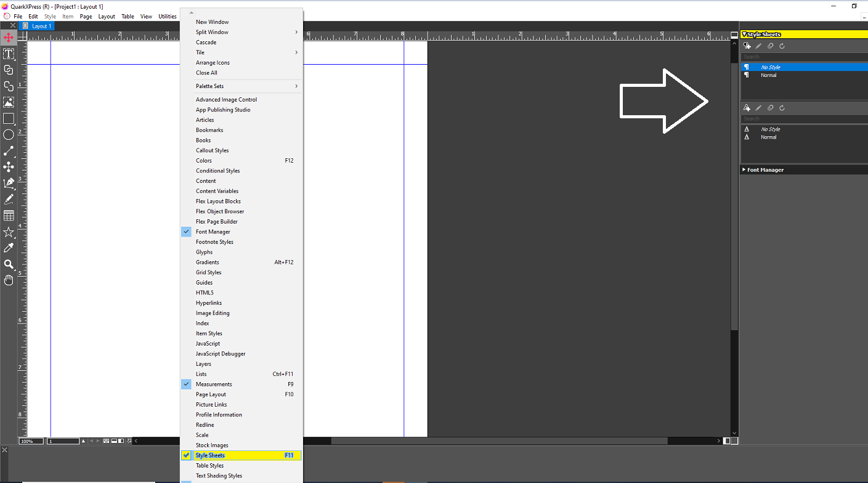
Task: Select the Picture Content tool
Action: click(x=9, y=102)
